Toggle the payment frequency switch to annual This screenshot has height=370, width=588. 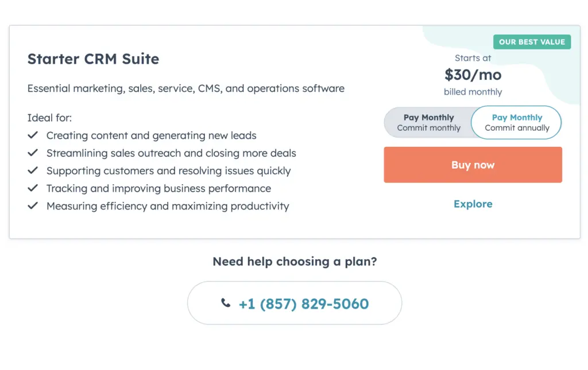516,122
